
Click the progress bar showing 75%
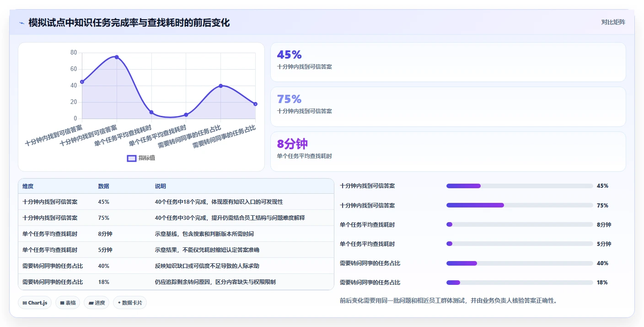(x=520, y=205)
